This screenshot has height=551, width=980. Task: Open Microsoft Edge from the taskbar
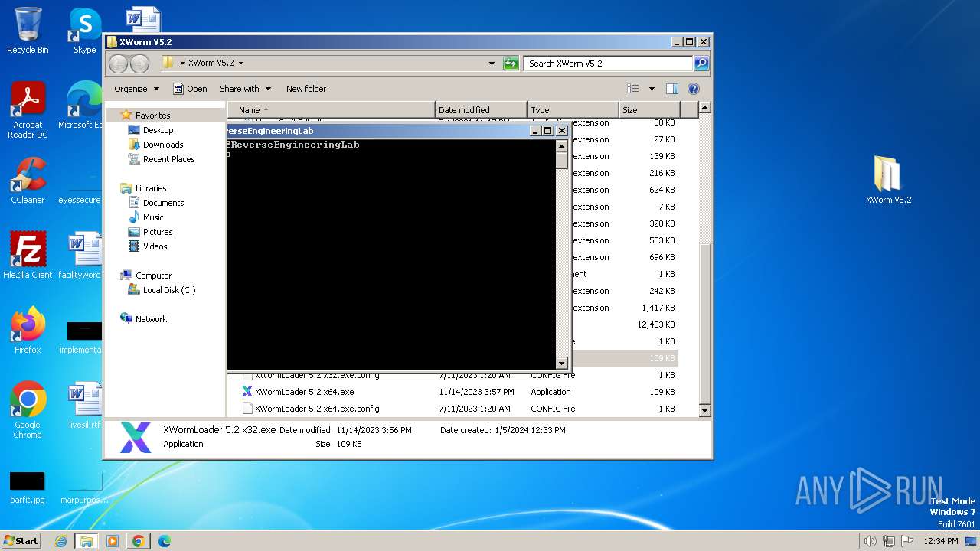[x=164, y=541]
